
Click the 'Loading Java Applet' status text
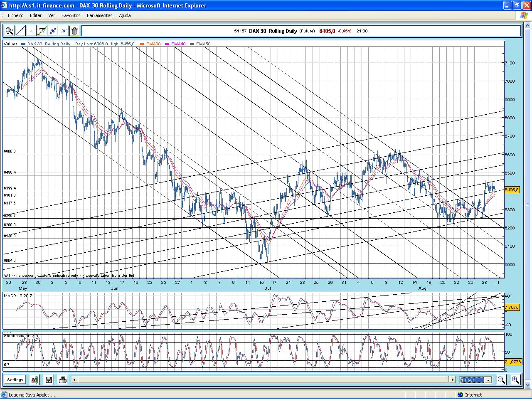pyautogui.click(x=32, y=395)
